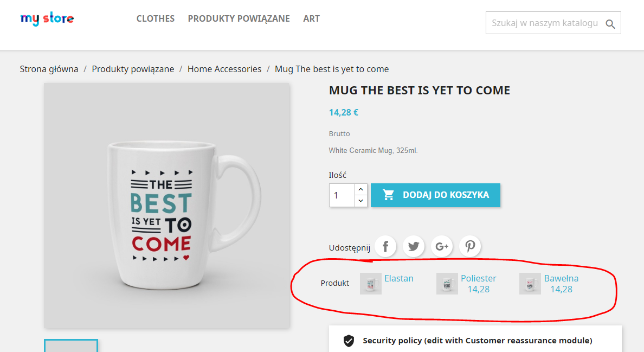Image resolution: width=644 pixels, height=352 pixels.
Task: Click the Bawełna product thumbnail image
Action: point(530,284)
